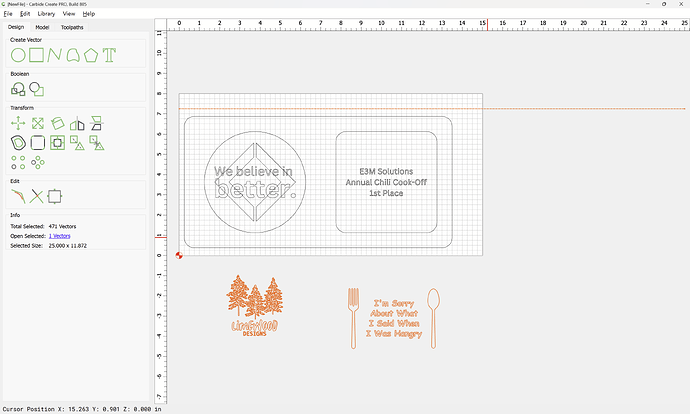Activate the Trim Vectors crossed-lines tool
Viewport: 690px width, 414px height.
[x=37, y=197]
